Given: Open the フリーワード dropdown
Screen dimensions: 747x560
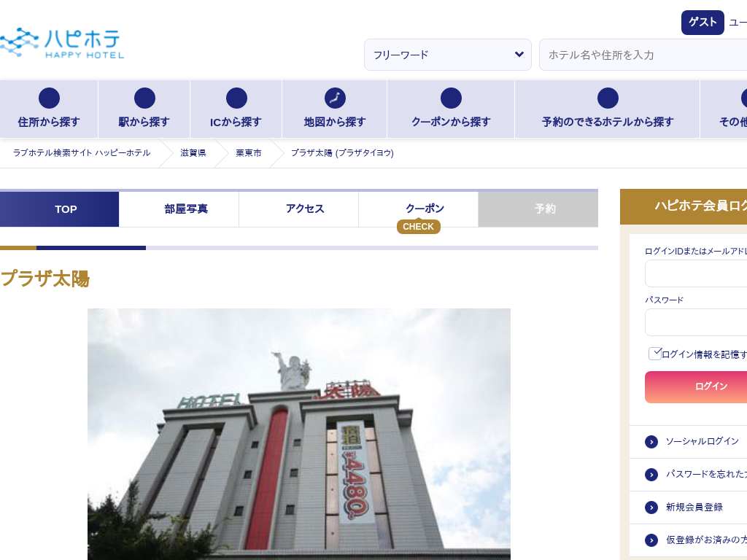Looking at the screenshot, I should click(x=448, y=55).
